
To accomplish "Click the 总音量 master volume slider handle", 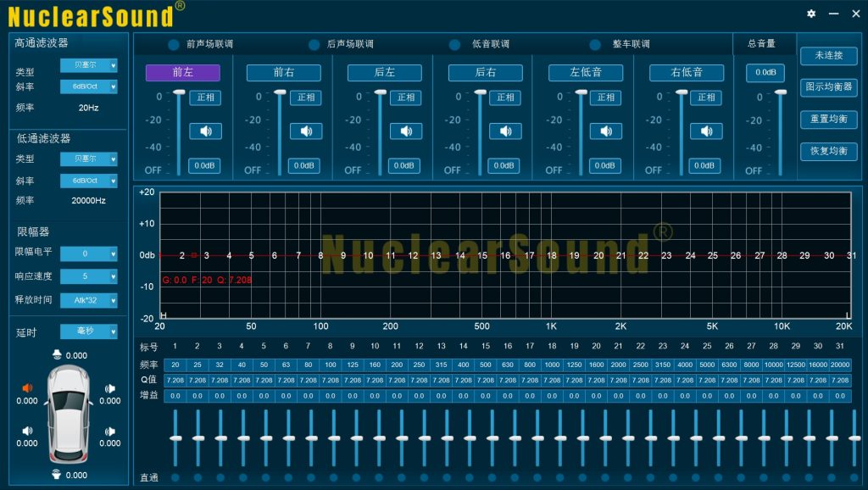I will 780,92.
